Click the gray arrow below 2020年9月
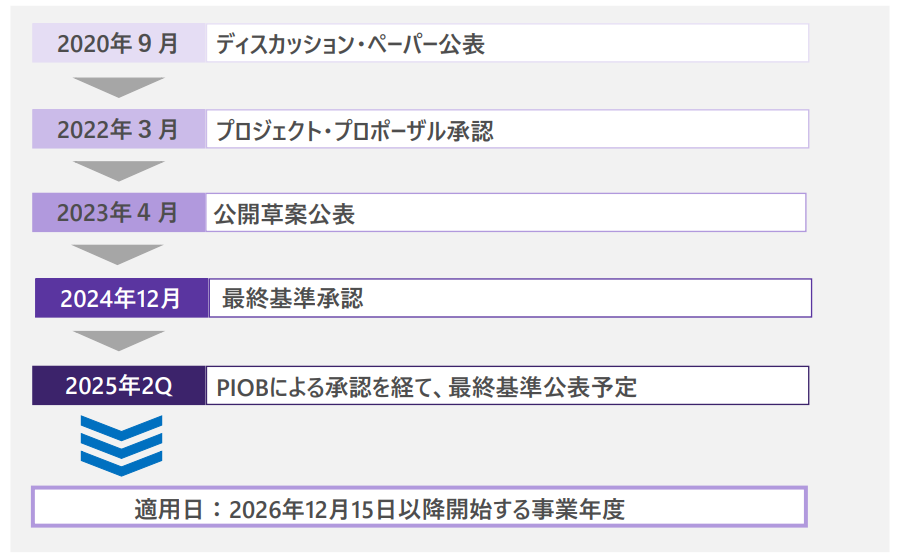Screen dimensions: 900x557 coord(118,87)
